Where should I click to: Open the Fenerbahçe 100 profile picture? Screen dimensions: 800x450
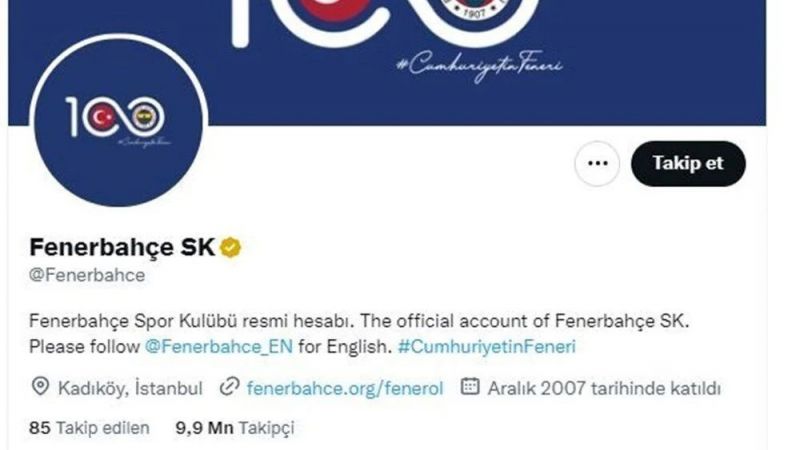pyautogui.click(x=118, y=121)
